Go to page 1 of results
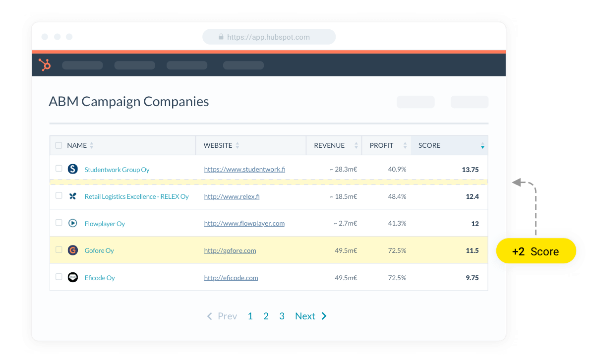 (250, 316)
